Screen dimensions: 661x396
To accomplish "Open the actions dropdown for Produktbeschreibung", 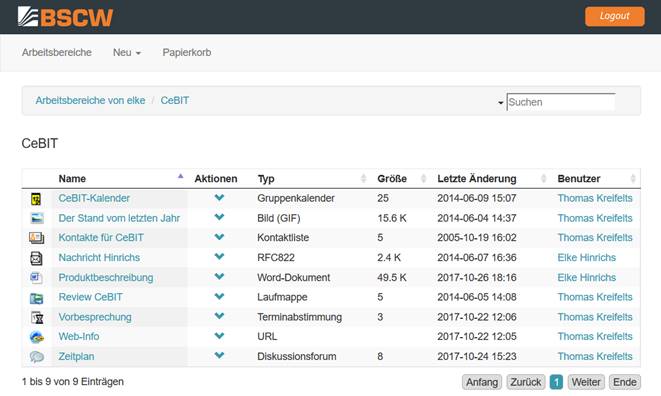I will click(x=219, y=277).
